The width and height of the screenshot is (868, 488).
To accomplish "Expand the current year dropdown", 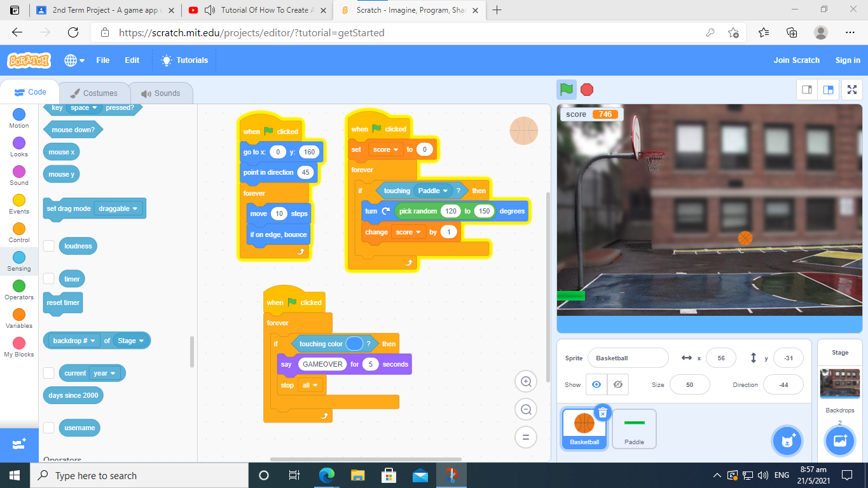I will pyautogui.click(x=106, y=373).
